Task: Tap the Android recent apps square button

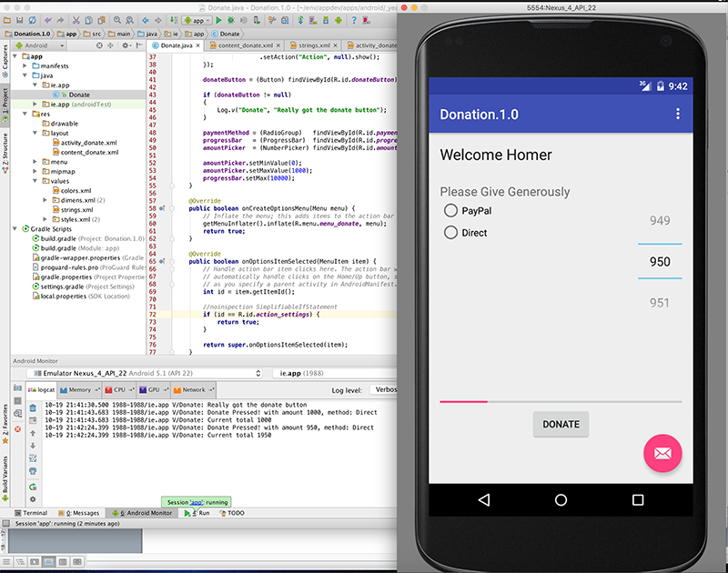Action: [638, 499]
